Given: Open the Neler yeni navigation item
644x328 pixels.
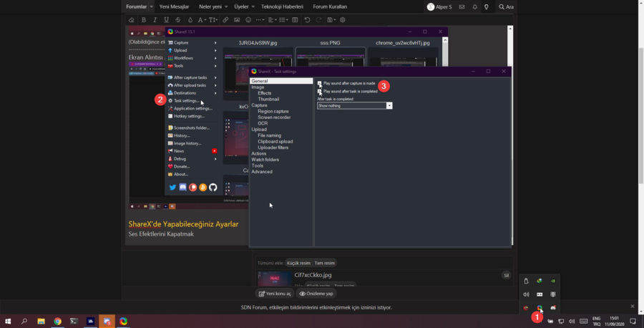Looking at the screenshot, I should point(210,6).
